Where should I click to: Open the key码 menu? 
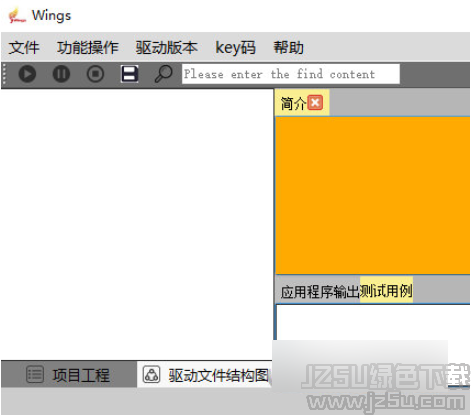pyautogui.click(x=235, y=48)
